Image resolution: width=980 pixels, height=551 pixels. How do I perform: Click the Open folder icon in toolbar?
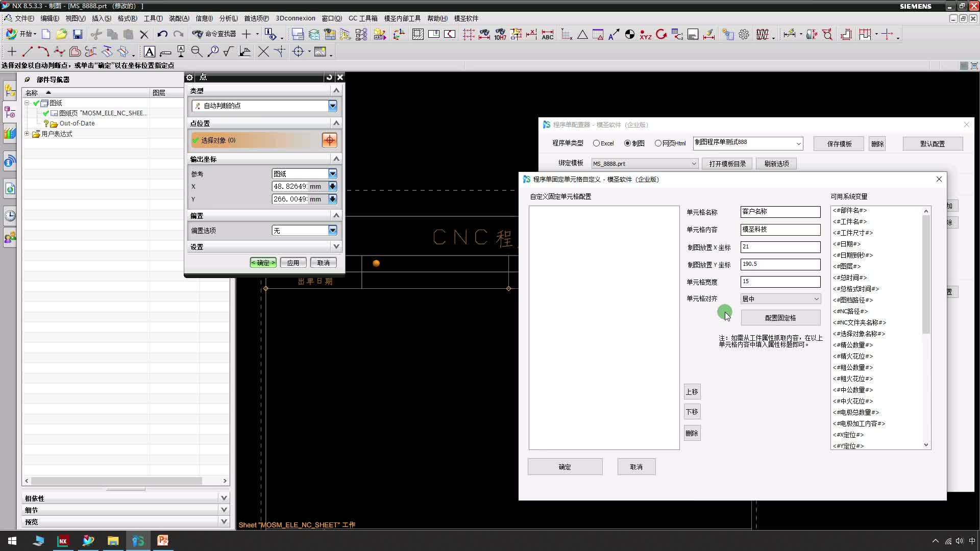pos(62,34)
